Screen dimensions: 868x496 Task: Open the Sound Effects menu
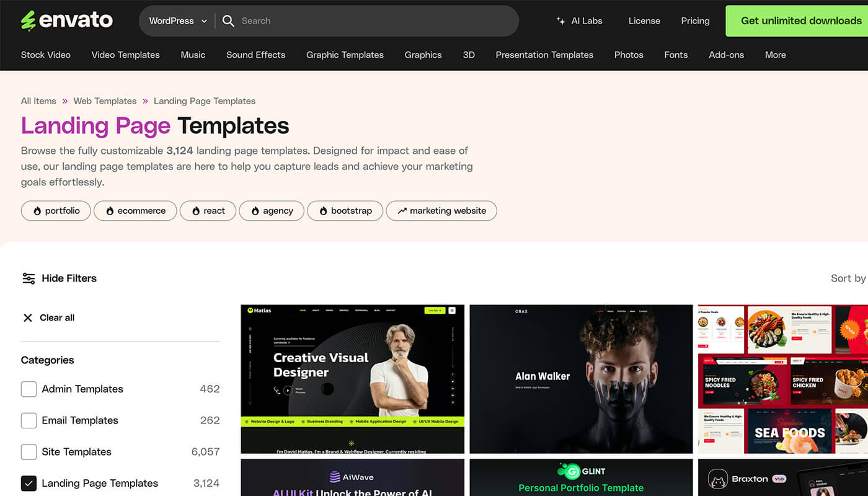point(255,55)
